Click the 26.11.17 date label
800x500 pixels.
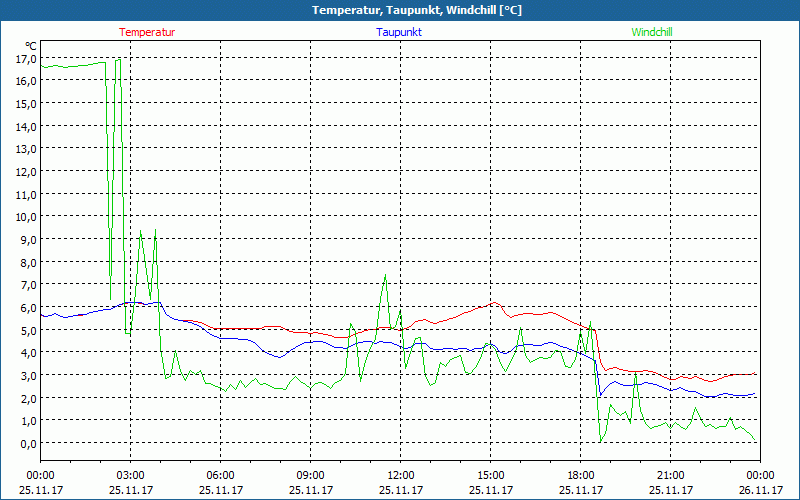point(761,490)
